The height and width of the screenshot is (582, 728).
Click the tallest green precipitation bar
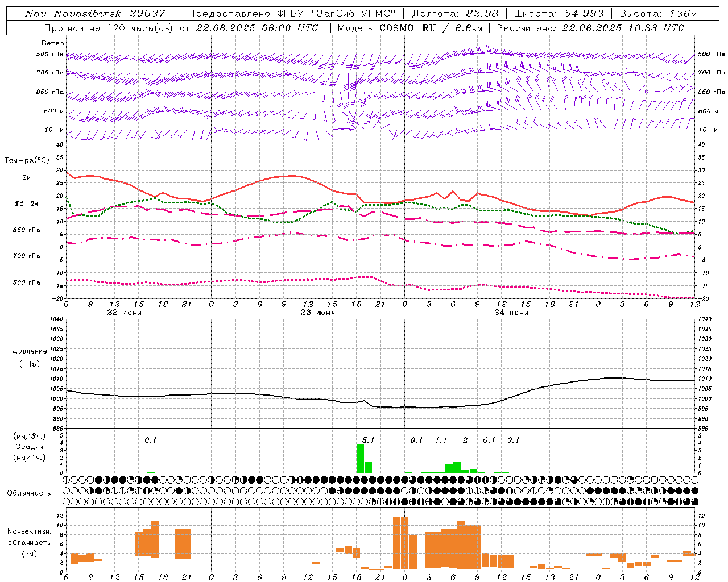(360, 459)
